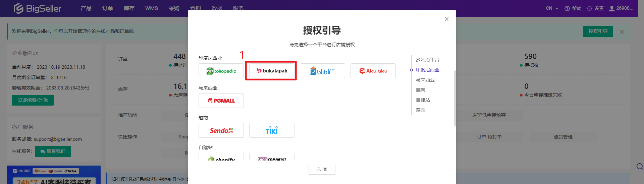644x184 pixels.
Task: Open 订单-待打单 shortcut
Action: click(x=489, y=137)
